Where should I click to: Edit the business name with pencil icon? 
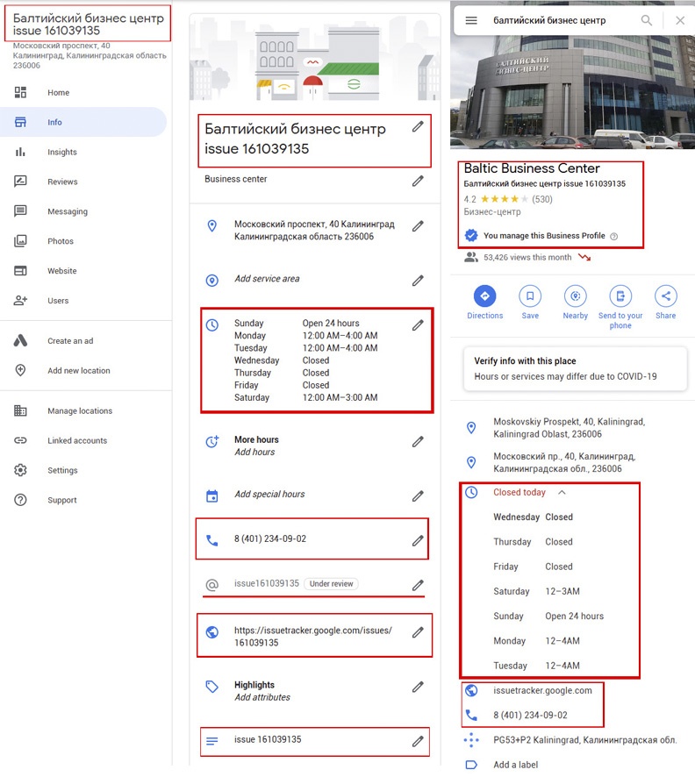418,127
